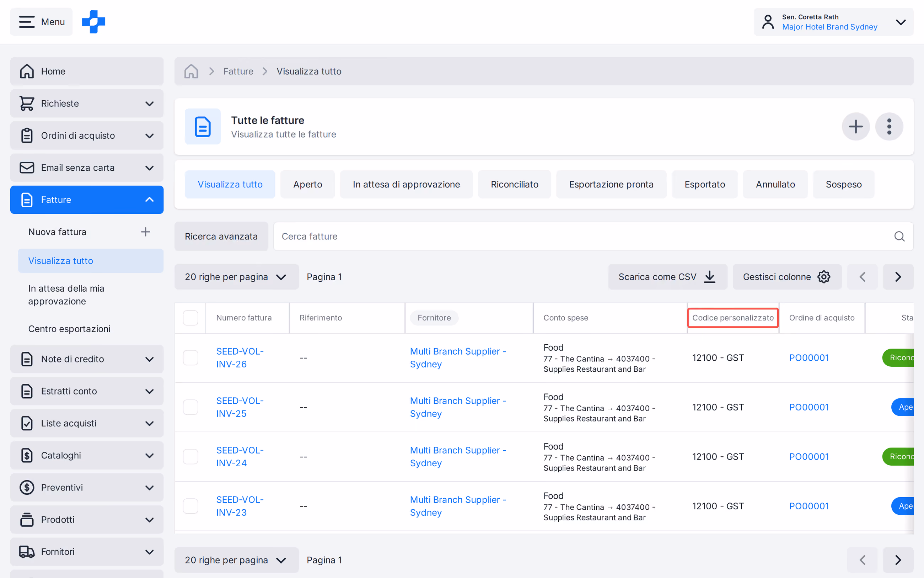Click the plus icon beside Nuova fattura
This screenshot has height=578, width=924.
(145, 232)
